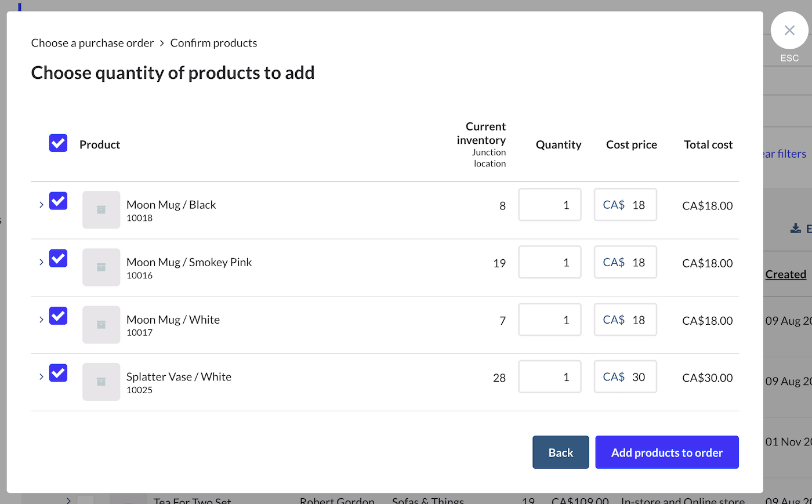This screenshot has width=812, height=504.
Task: Click cost price field for Splatter Vase
Action: point(625,377)
